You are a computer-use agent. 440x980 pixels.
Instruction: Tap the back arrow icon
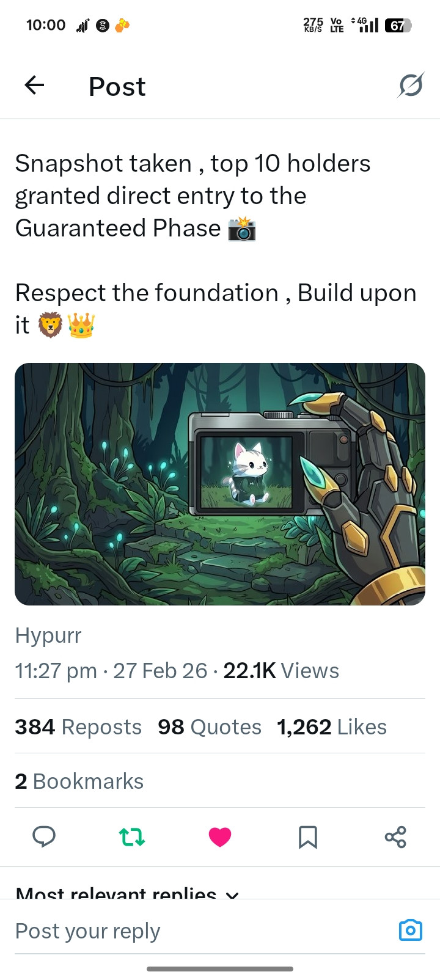click(35, 86)
